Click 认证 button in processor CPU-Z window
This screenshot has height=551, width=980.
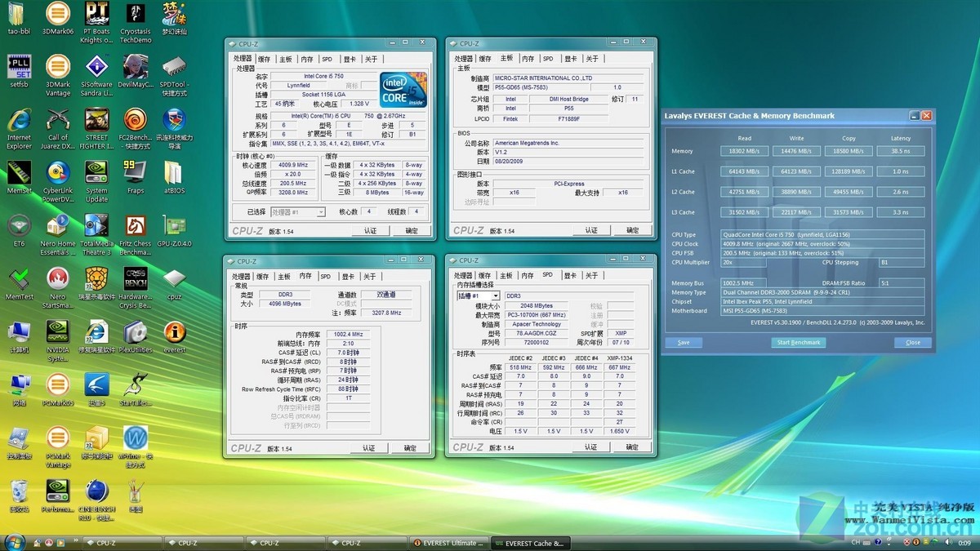tap(370, 231)
